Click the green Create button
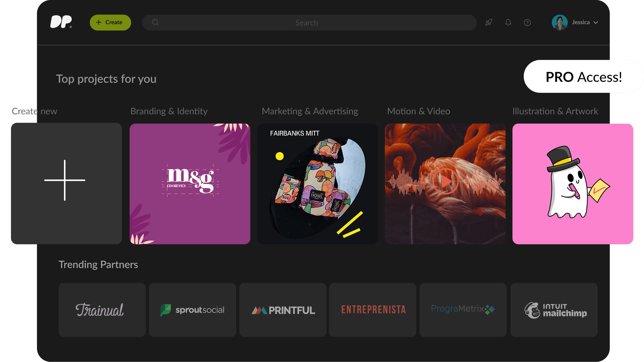644x362 pixels. tap(110, 22)
